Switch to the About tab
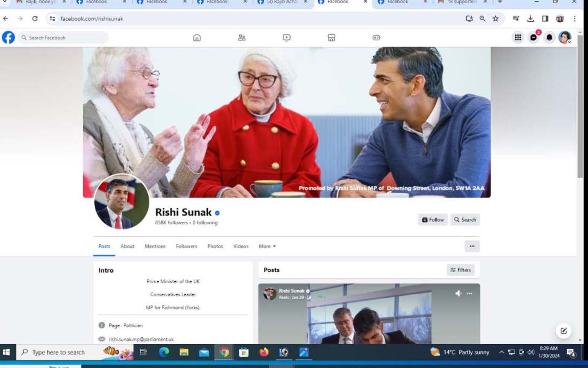The width and height of the screenshot is (588, 368). point(127,246)
